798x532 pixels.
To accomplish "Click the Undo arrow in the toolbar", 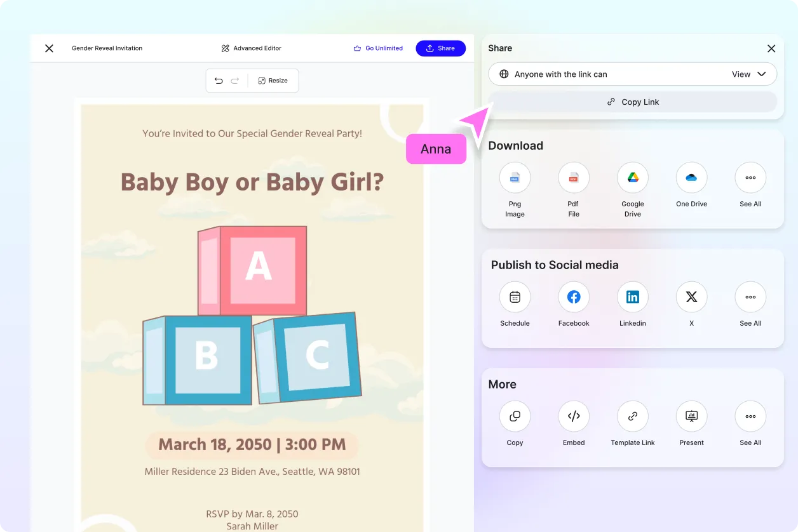I will coord(219,81).
